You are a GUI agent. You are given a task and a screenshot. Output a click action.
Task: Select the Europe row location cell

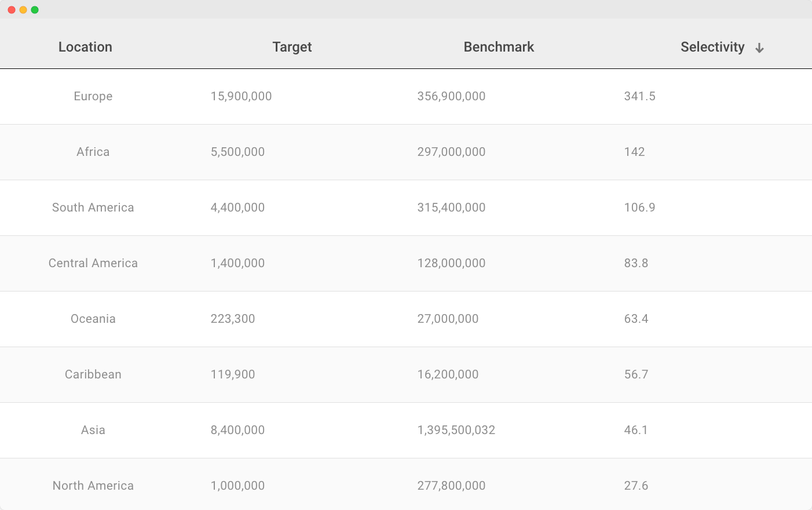click(x=93, y=96)
